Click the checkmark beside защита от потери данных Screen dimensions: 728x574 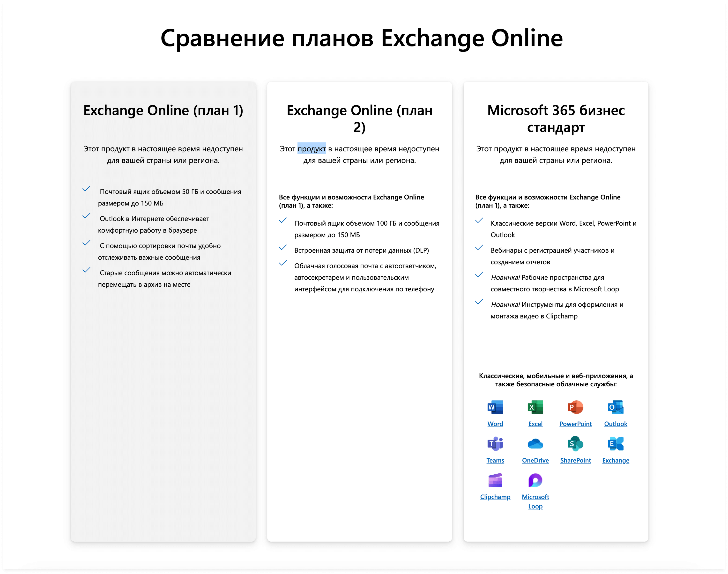(x=283, y=248)
